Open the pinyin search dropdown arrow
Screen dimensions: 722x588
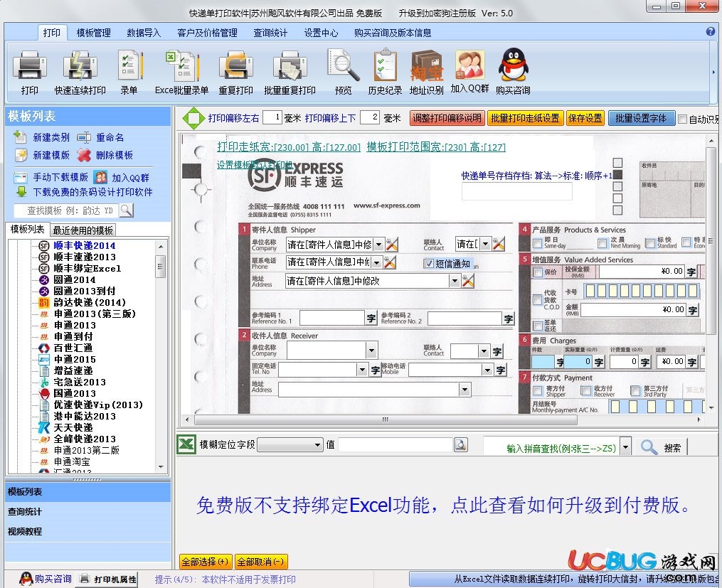(x=625, y=447)
